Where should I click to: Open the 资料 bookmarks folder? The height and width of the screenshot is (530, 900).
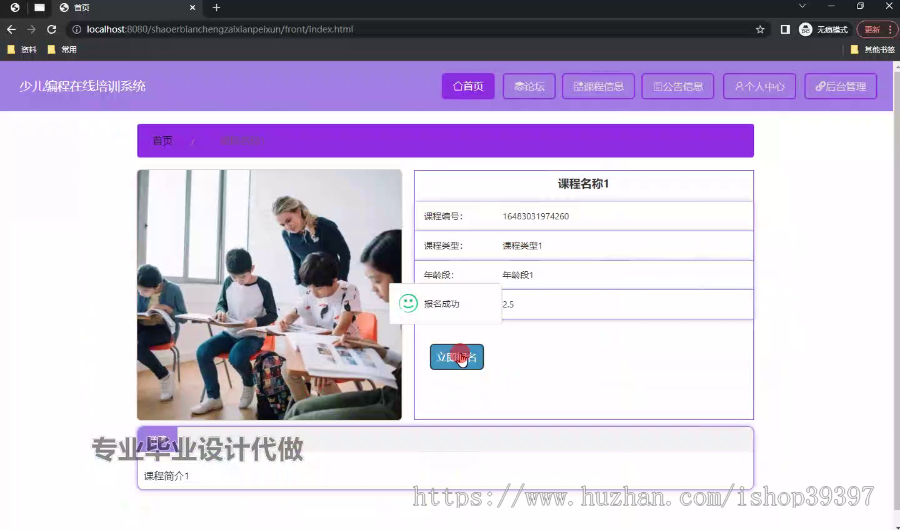[22, 49]
